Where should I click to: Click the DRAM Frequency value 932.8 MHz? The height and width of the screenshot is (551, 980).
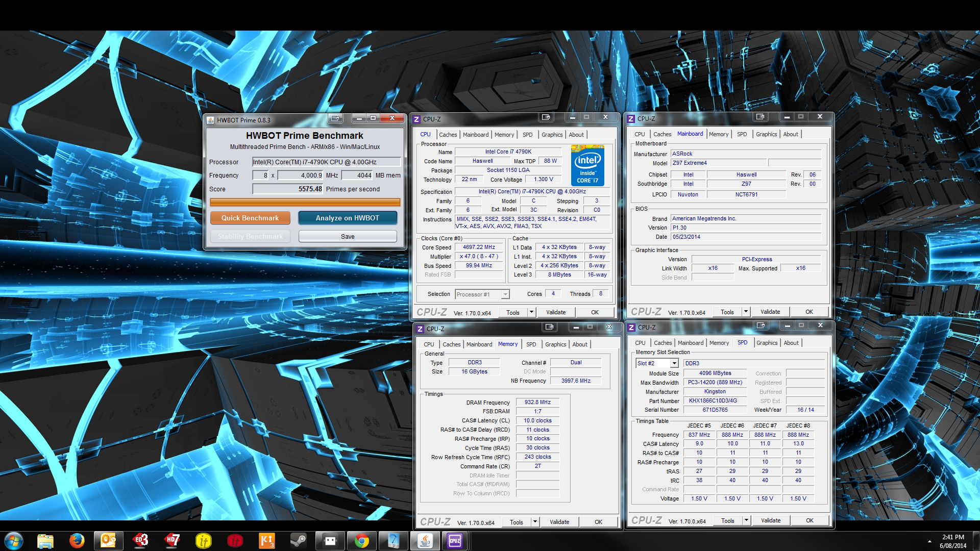pos(537,402)
